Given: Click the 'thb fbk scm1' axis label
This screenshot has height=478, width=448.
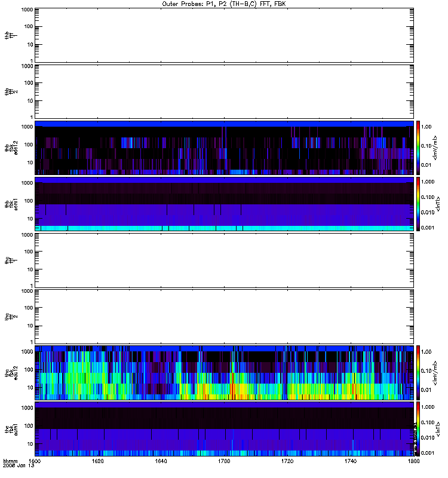Looking at the screenshot, I should (11, 204).
